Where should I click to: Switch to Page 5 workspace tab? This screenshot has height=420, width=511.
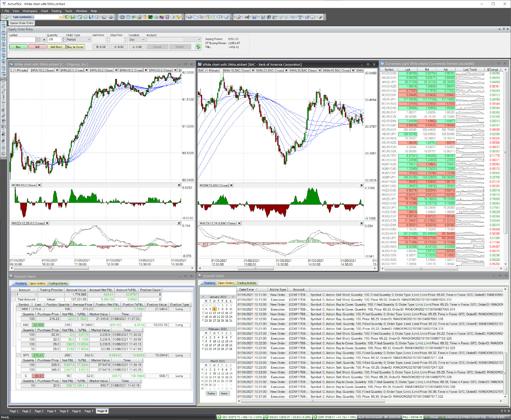point(64,411)
